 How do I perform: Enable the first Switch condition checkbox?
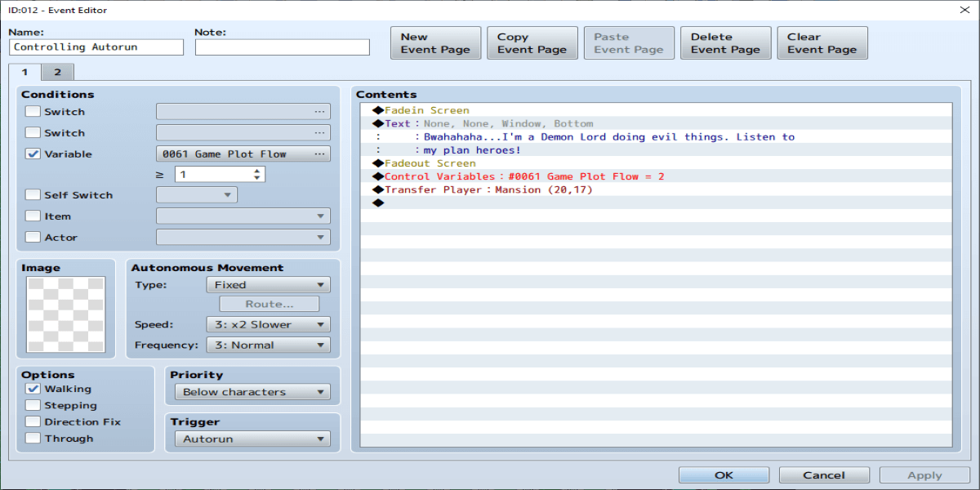click(33, 112)
